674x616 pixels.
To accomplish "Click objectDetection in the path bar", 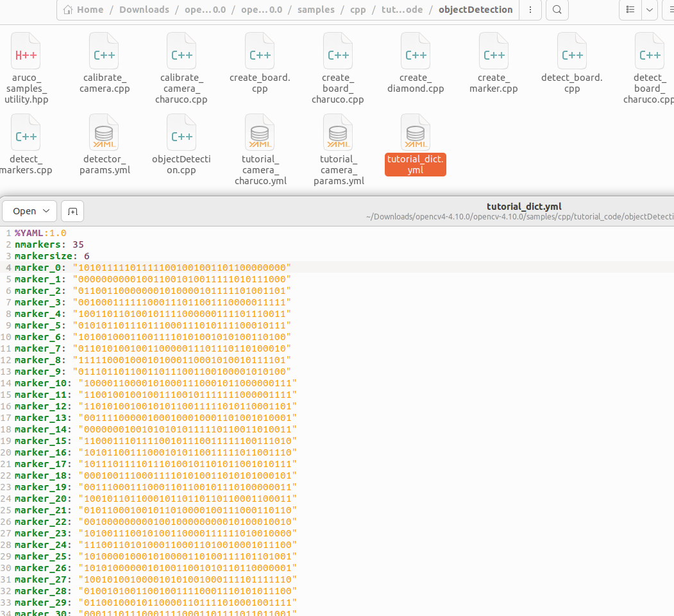I will pyautogui.click(x=475, y=10).
